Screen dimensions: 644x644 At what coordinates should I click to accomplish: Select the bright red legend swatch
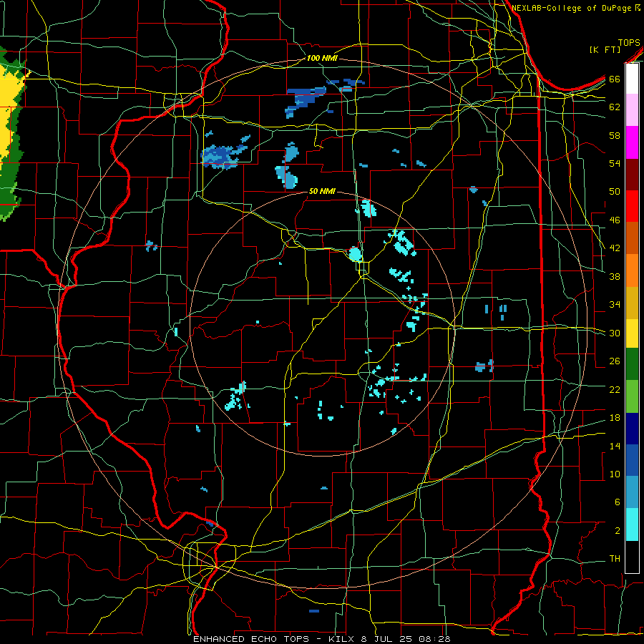point(632,206)
